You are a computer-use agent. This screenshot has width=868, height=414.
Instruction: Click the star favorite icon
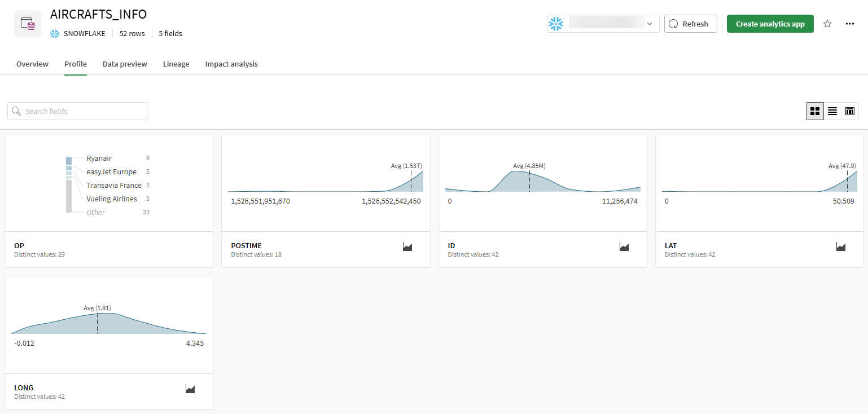click(x=827, y=24)
